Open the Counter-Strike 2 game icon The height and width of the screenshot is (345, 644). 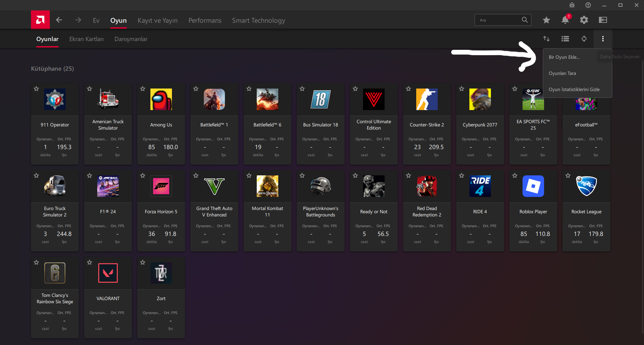(x=427, y=99)
